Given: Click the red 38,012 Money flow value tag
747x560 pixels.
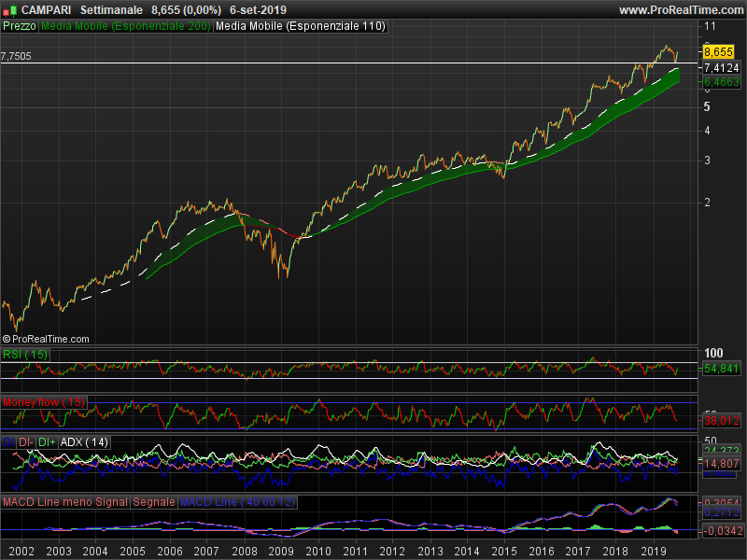Looking at the screenshot, I should click(721, 421).
